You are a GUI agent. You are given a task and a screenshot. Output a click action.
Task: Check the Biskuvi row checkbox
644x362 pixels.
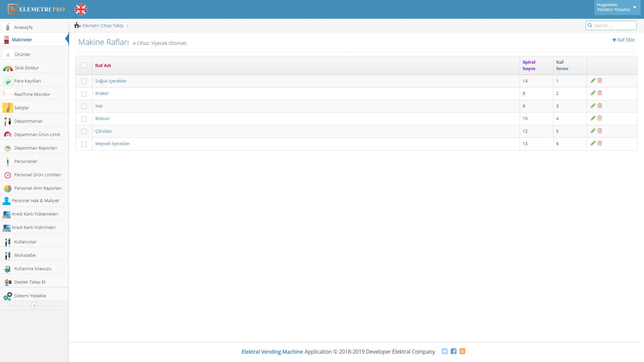tap(84, 119)
